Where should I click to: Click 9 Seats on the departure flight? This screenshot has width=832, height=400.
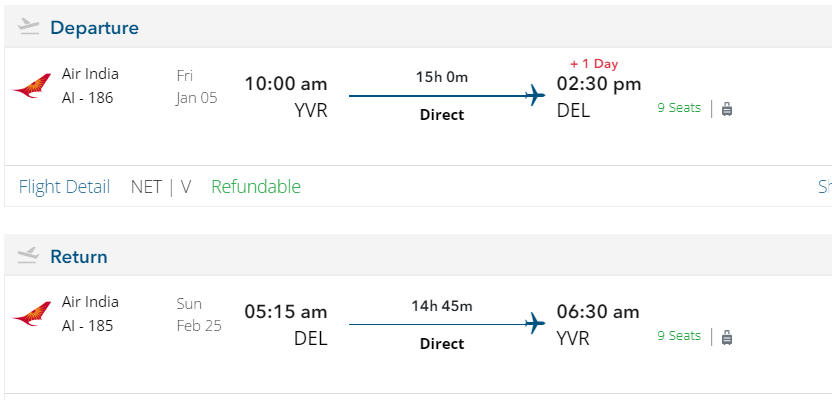coord(679,108)
